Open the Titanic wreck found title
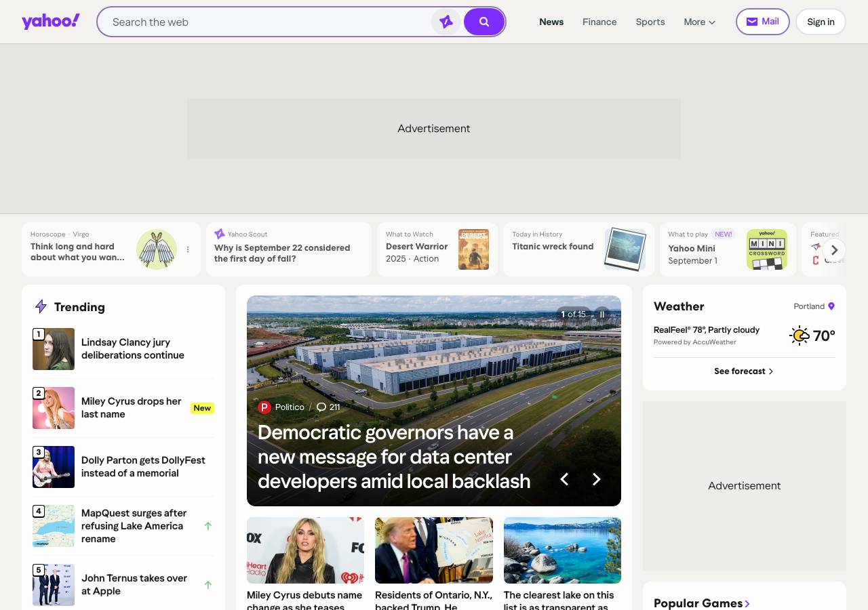 tap(553, 247)
